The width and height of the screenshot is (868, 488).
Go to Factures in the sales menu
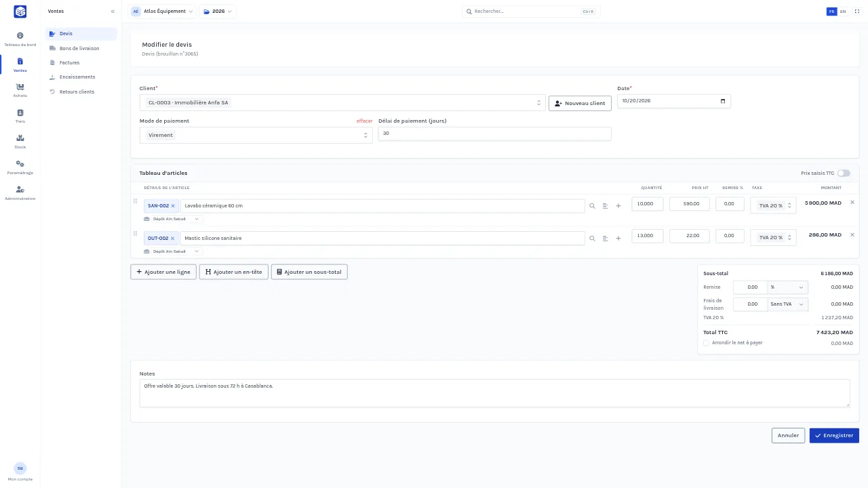[81, 62]
